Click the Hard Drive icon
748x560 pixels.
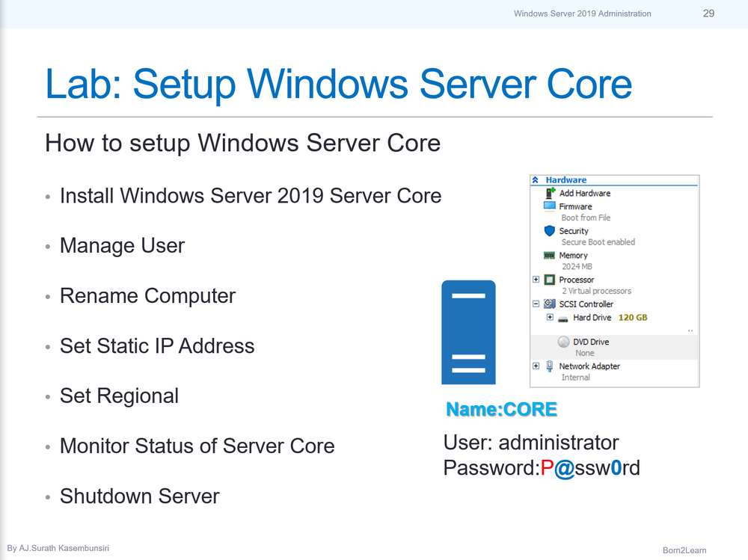click(564, 318)
